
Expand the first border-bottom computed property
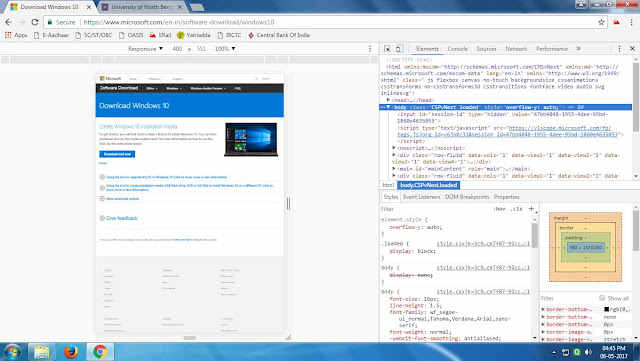pyautogui.click(x=543, y=309)
